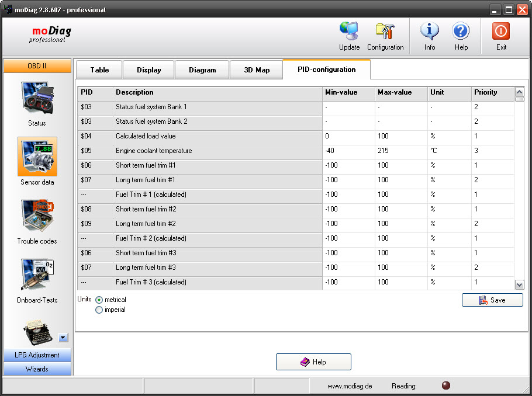Image resolution: width=532 pixels, height=396 pixels.
Task: Expand the Wizards section
Action: pos(37,369)
